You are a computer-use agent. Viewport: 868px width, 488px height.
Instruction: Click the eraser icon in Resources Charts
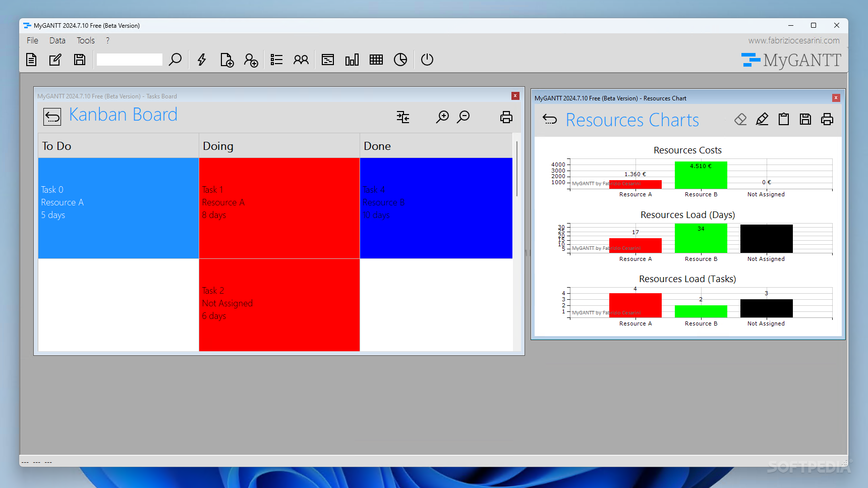coord(740,119)
